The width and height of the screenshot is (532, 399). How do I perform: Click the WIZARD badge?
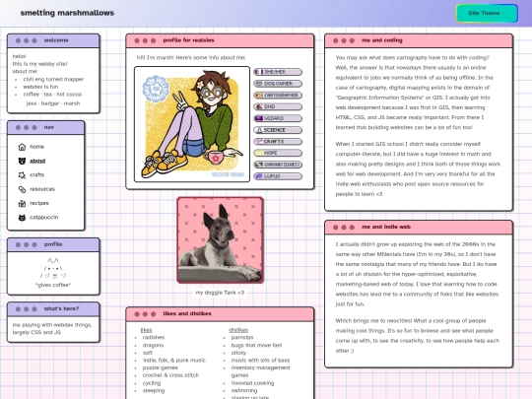278,118
